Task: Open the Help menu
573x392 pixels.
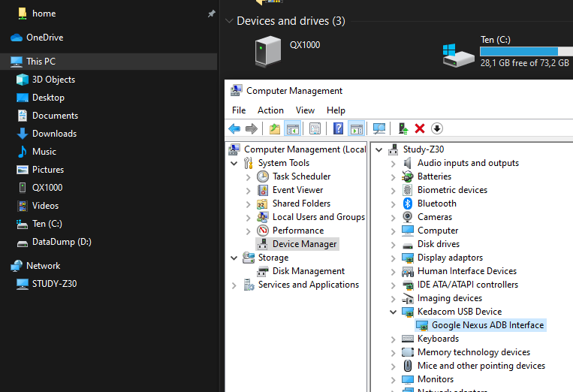Action: (336, 110)
